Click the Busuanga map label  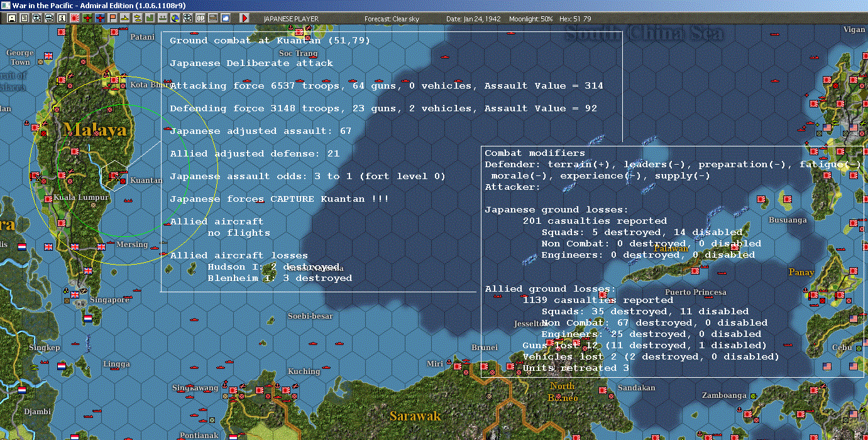coord(788,220)
